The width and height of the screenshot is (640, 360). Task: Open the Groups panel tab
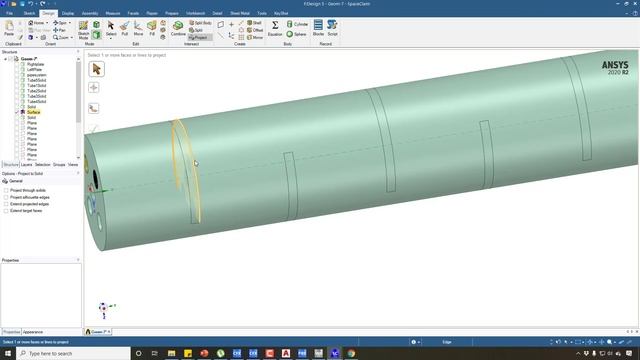(x=59, y=165)
